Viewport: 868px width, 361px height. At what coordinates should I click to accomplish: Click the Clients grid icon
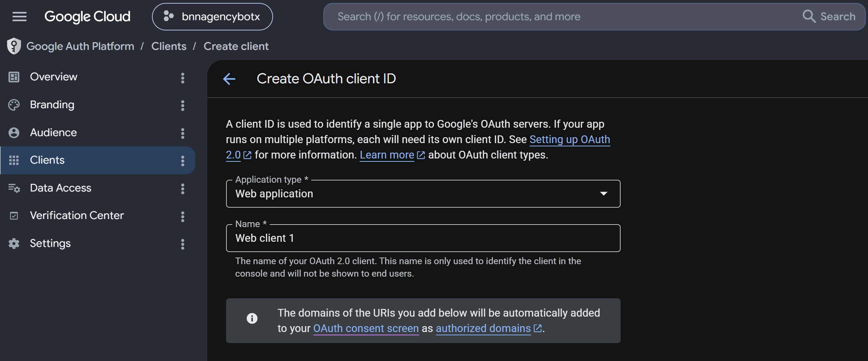coord(14,160)
